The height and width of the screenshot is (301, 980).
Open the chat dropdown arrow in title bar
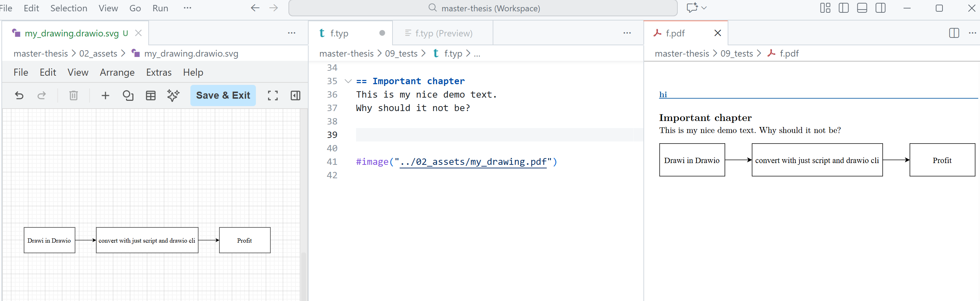click(x=704, y=8)
